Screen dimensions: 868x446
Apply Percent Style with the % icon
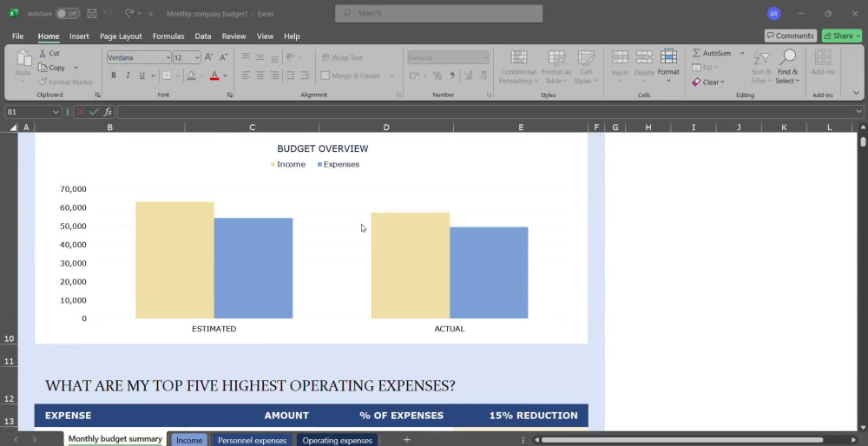click(x=437, y=75)
